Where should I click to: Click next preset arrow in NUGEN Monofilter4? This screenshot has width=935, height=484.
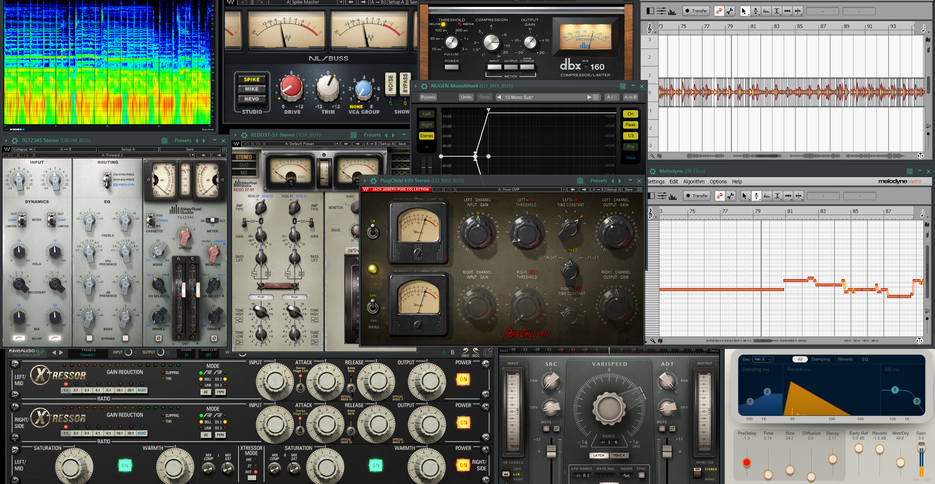(x=589, y=97)
